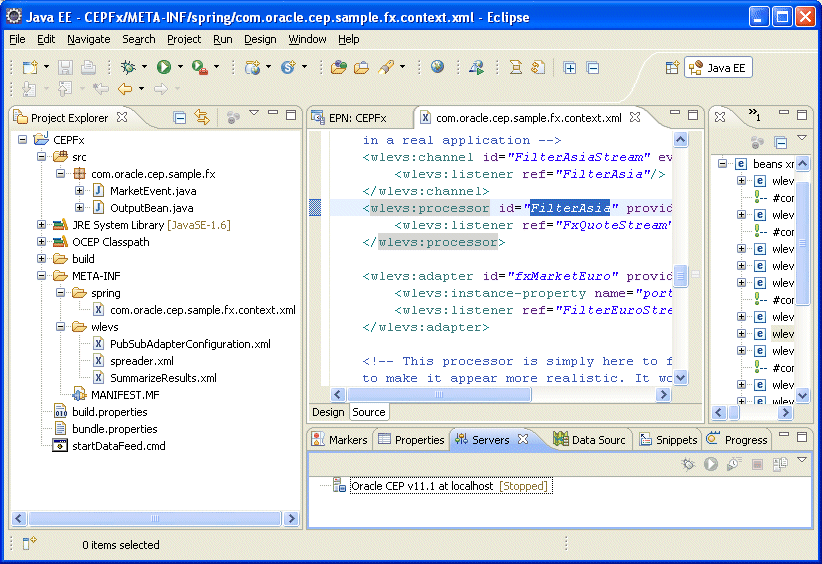
Task: Click the web browser globe toolbar icon
Action: 438,67
